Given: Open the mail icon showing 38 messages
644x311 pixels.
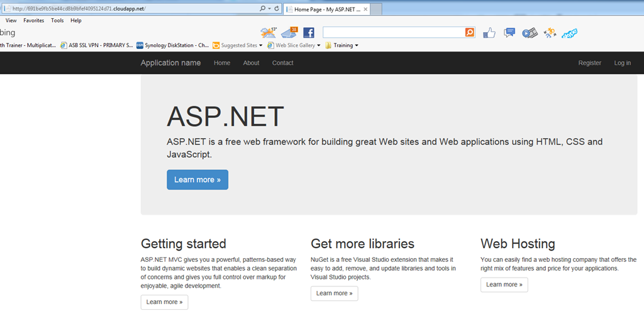Looking at the screenshot, I should (x=289, y=33).
